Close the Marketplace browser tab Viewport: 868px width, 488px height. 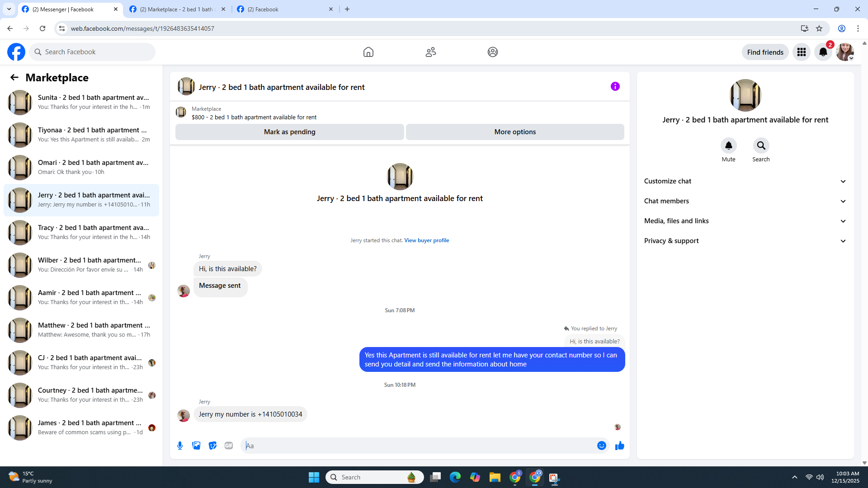(223, 9)
